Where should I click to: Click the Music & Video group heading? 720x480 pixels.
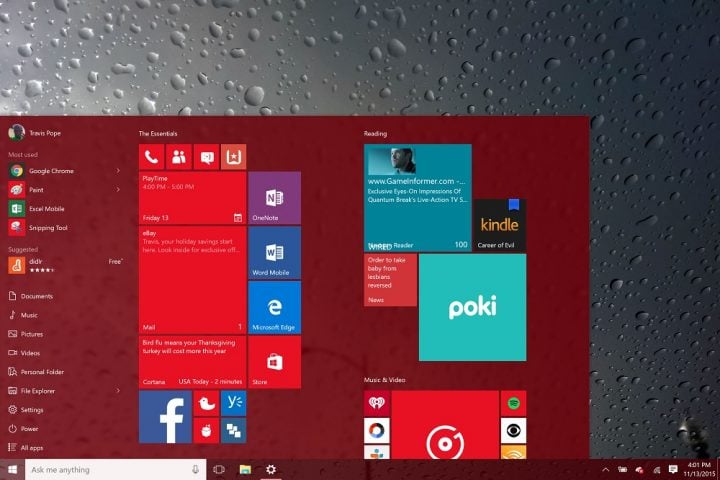tap(384, 380)
